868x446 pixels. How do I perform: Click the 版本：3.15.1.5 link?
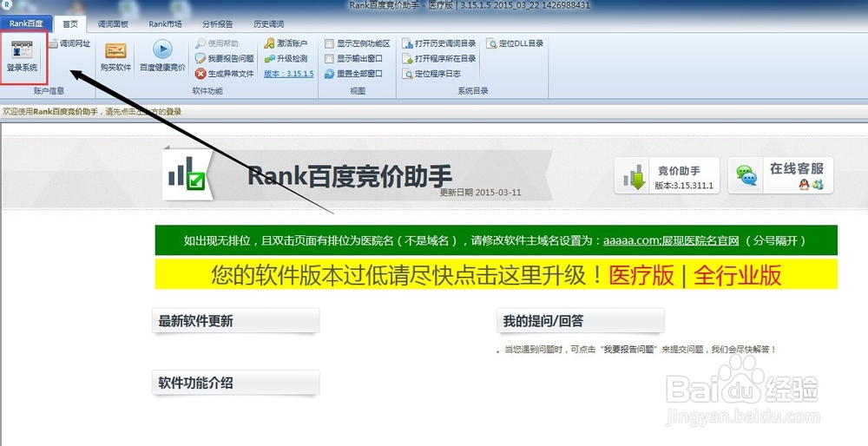[288, 74]
